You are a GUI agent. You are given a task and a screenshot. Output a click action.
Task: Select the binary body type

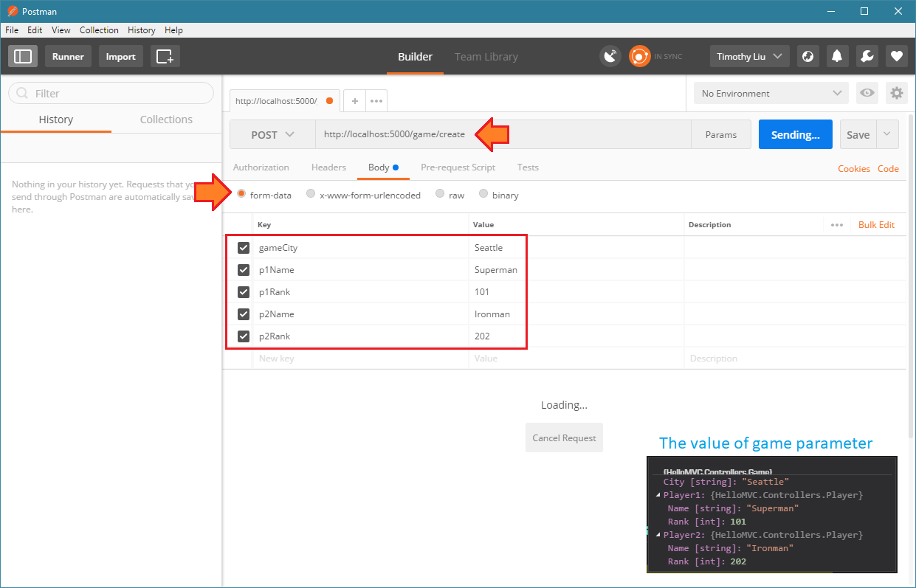pyautogui.click(x=483, y=194)
